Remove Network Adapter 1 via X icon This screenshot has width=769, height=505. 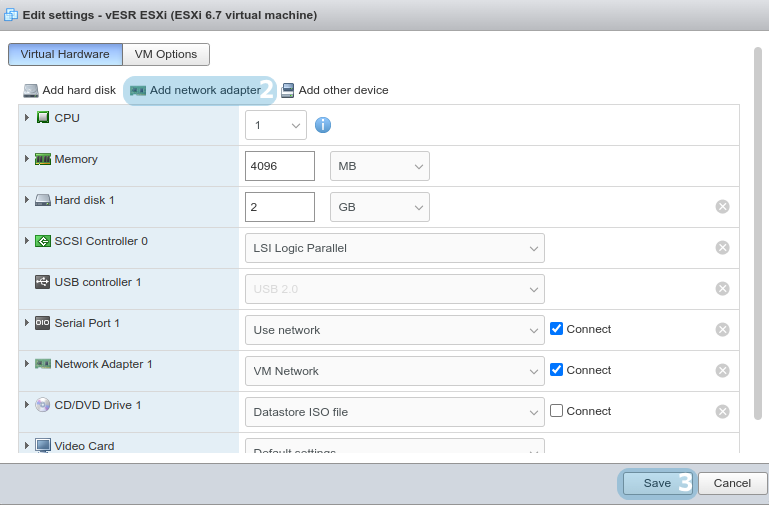(722, 371)
